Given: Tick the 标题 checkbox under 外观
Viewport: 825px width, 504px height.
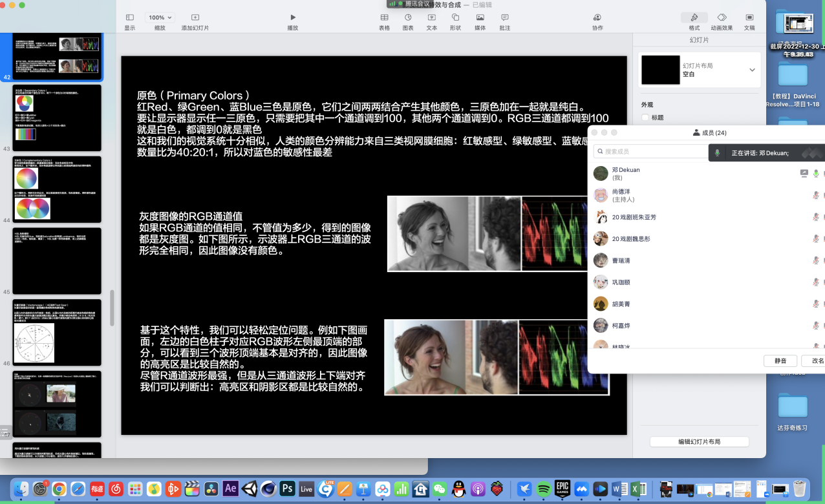Looking at the screenshot, I should pos(645,118).
